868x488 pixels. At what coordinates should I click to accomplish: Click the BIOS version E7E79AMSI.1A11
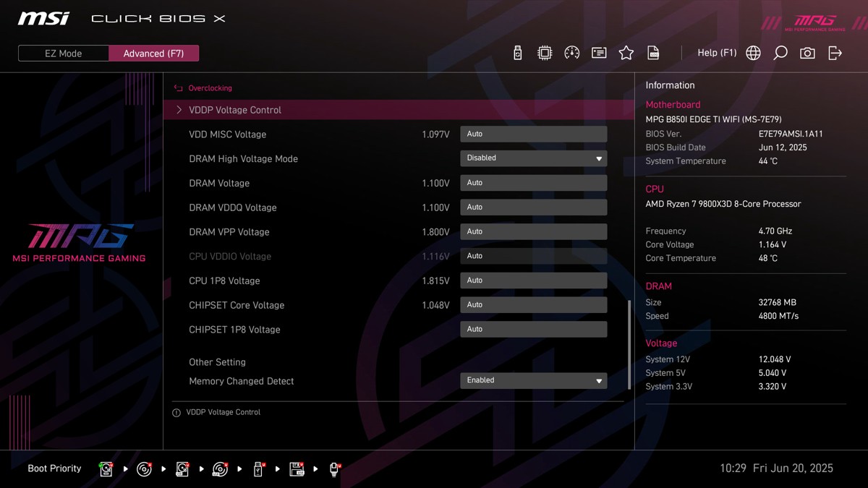(791, 134)
